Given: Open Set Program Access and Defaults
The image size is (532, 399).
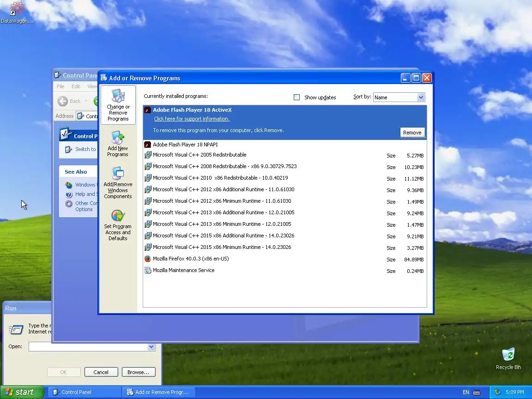Looking at the screenshot, I should pos(118,225).
